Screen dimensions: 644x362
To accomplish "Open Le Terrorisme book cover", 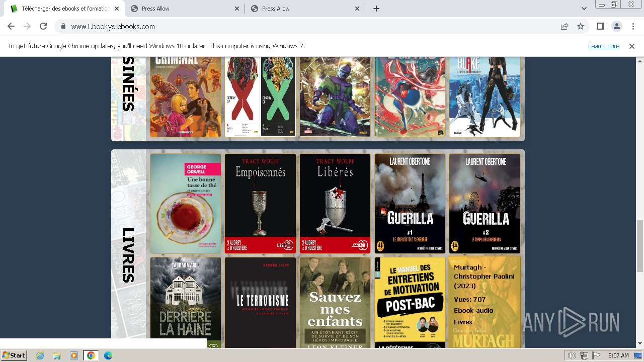I will 260,303.
